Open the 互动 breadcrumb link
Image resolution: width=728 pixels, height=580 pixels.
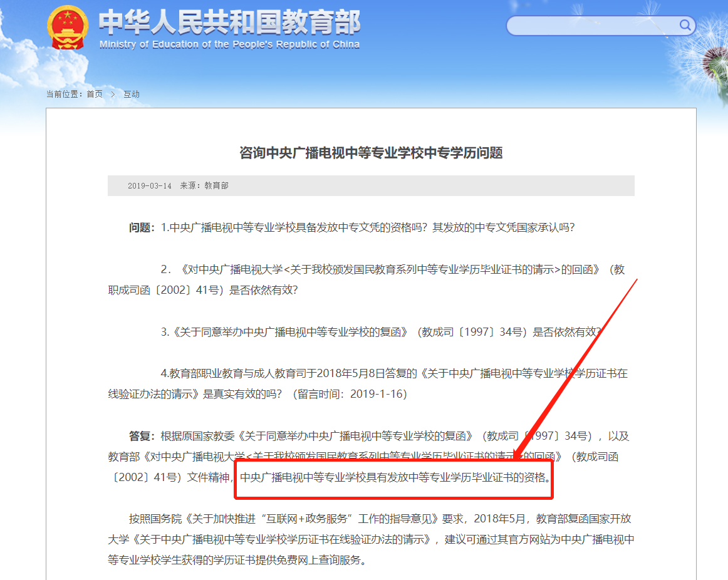point(132,94)
